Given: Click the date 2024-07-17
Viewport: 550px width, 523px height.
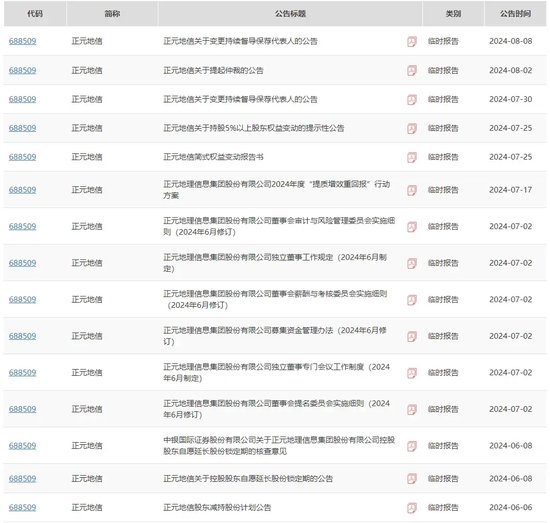Looking at the screenshot, I should coord(511,190).
